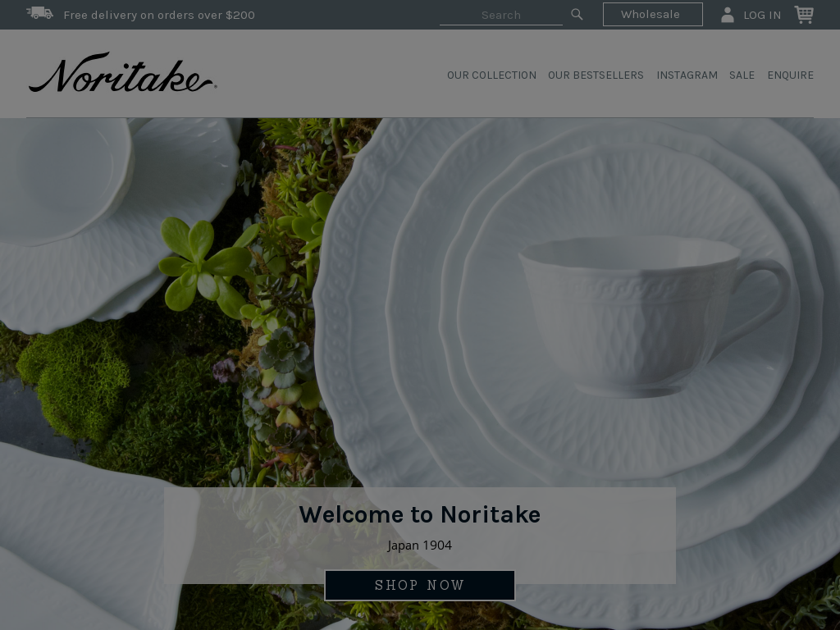This screenshot has width=840, height=630.
Task: Open the Wholesale button
Action: click(652, 15)
